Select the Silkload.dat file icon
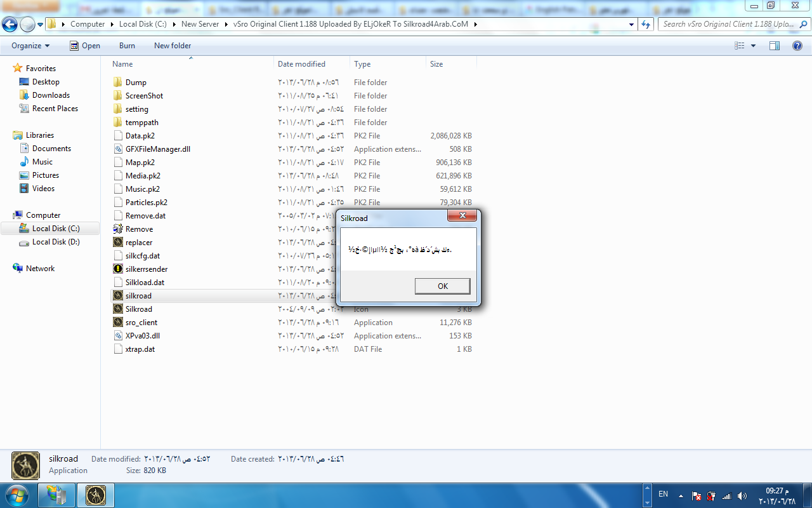The width and height of the screenshot is (812, 508). click(x=118, y=282)
